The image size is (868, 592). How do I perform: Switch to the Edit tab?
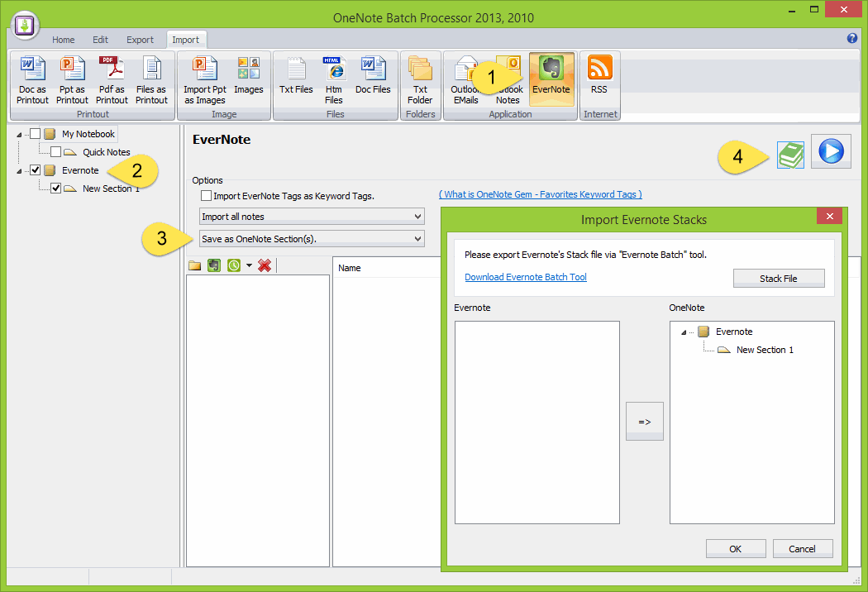pyautogui.click(x=100, y=40)
